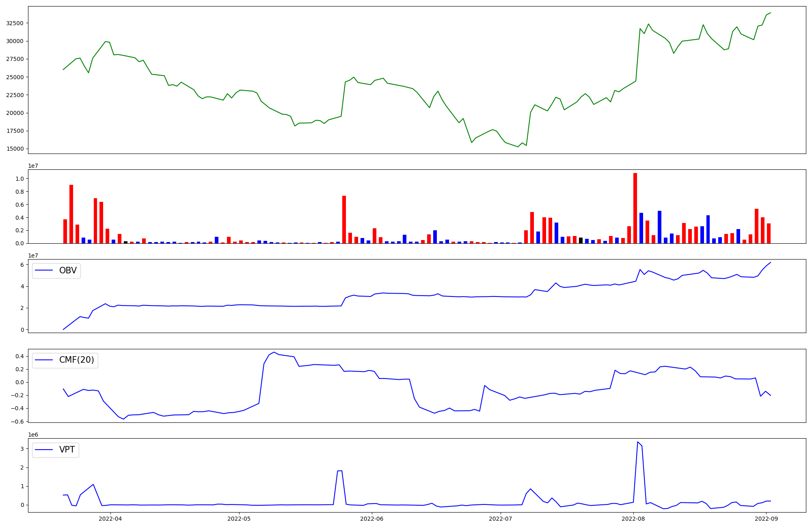Image resolution: width=812 pixels, height=528 pixels.
Task: Click the −0.6 label on CMF axis
Action: click(16, 421)
